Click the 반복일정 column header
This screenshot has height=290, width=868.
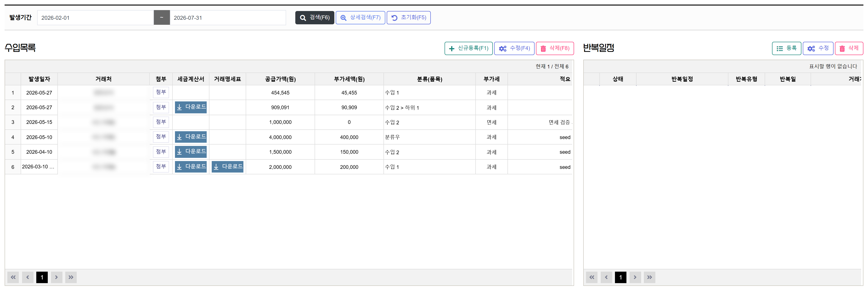point(682,79)
